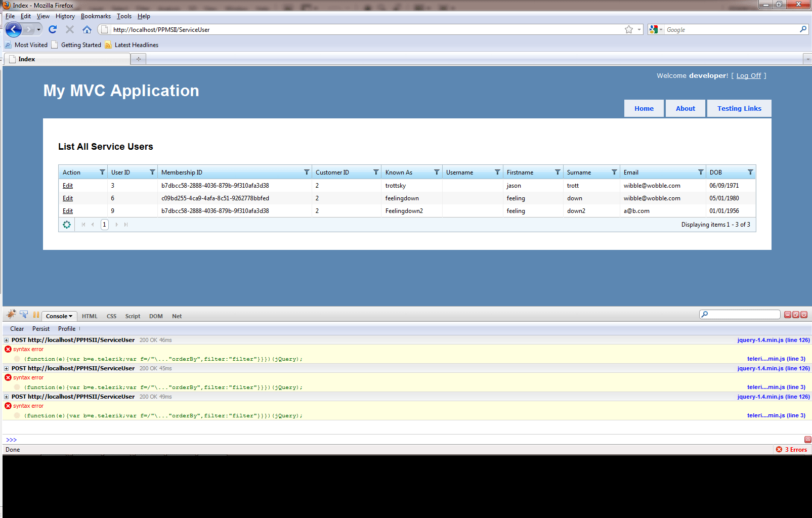Image resolution: width=812 pixels, height=518 pixels.
Task: Open filter for Membership ID column
Action: 307,172
